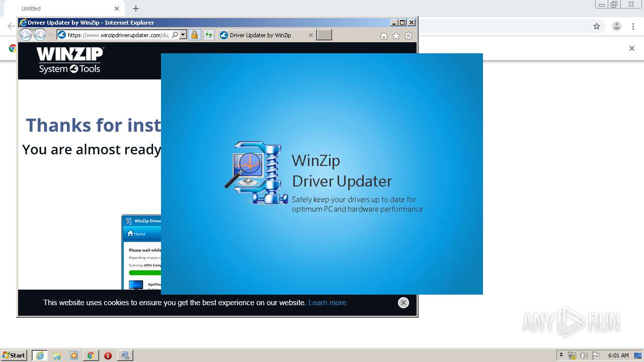
Task: Close the Untitled Chrome tab
Action: point(117,9)
